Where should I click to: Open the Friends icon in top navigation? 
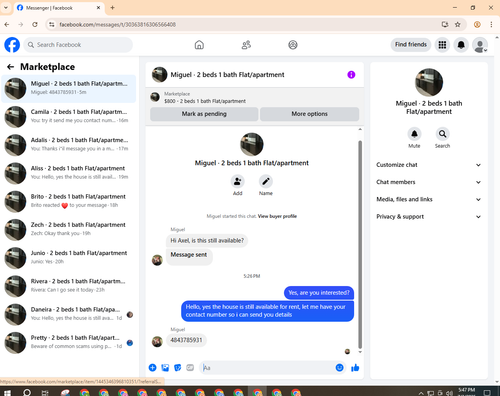(246, 45)
